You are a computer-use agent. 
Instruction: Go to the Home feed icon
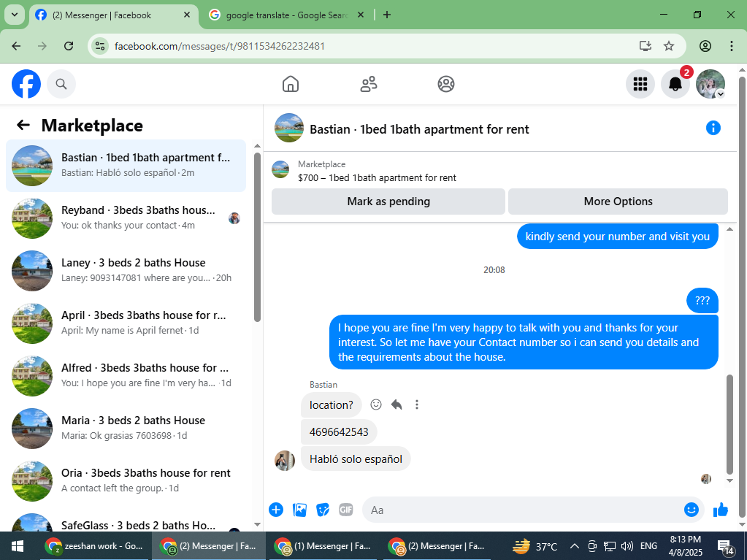tap(290, 84)
